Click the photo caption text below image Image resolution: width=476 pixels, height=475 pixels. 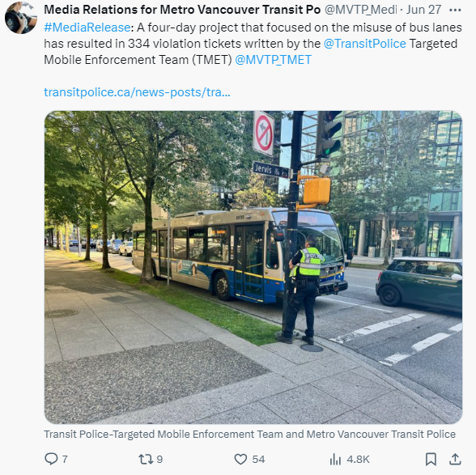[249, 434]
